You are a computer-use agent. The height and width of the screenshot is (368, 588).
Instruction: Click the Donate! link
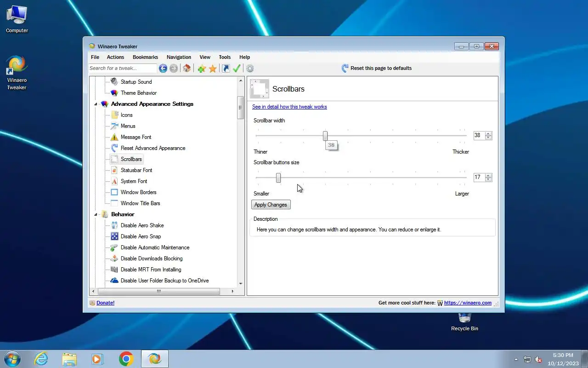pos(105,303)
